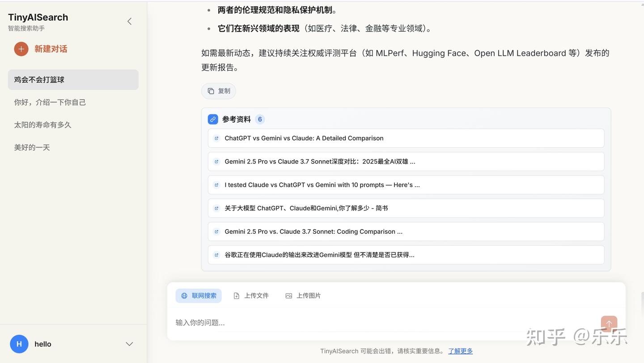Select the 上传图片 image upload icon
The image size is (644, 363).
pos(288,295)
